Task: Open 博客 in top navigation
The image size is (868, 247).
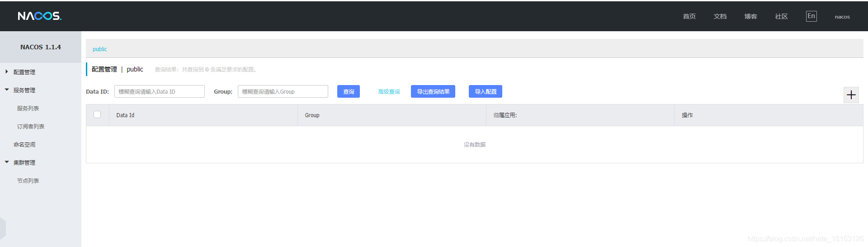Action: coord(750,16)
